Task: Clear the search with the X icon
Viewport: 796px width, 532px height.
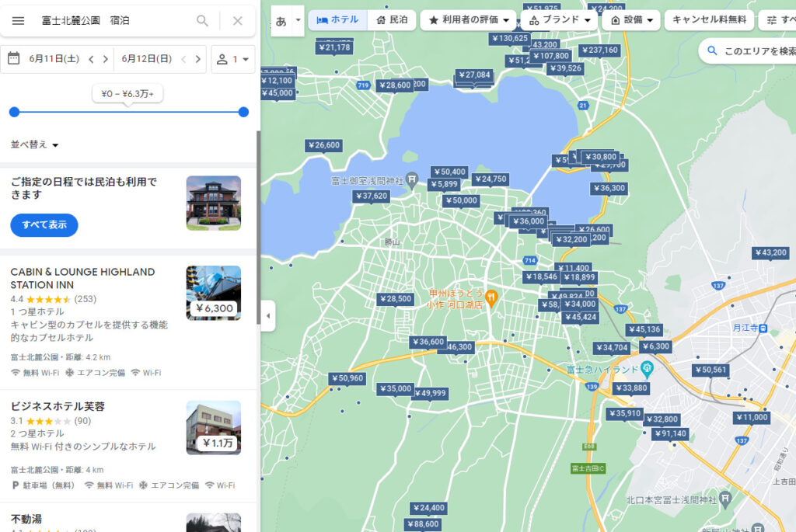Action: click(238, 21)
